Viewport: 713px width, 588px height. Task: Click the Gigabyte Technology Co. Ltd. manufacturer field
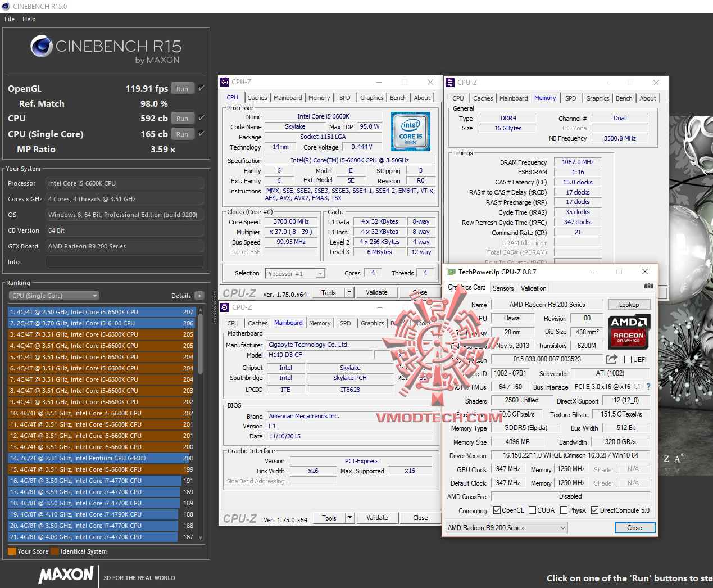coord(350,345)
